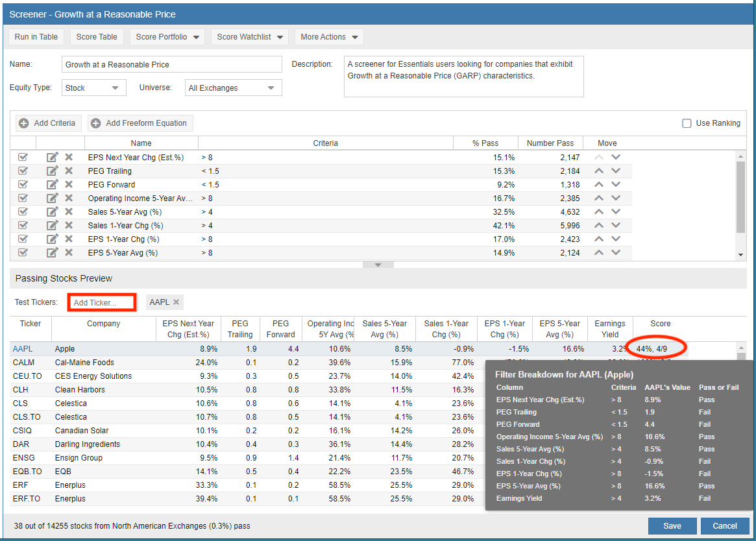Focus the Add Ticker input field
756x541 pixels.
tap(102, 302)
